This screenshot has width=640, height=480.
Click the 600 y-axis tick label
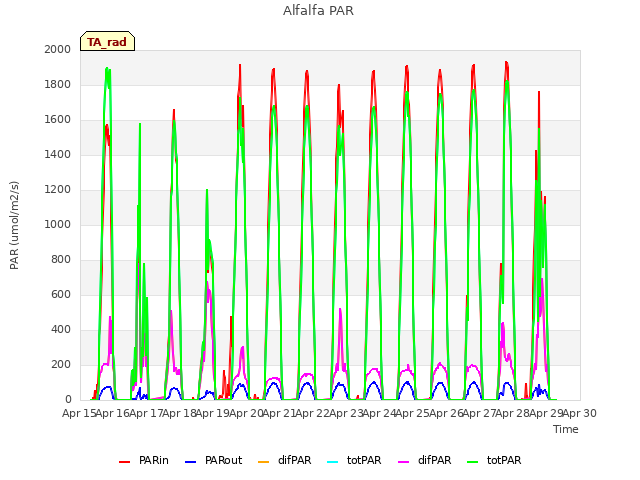pyautogui.click(x=61, y=294)
